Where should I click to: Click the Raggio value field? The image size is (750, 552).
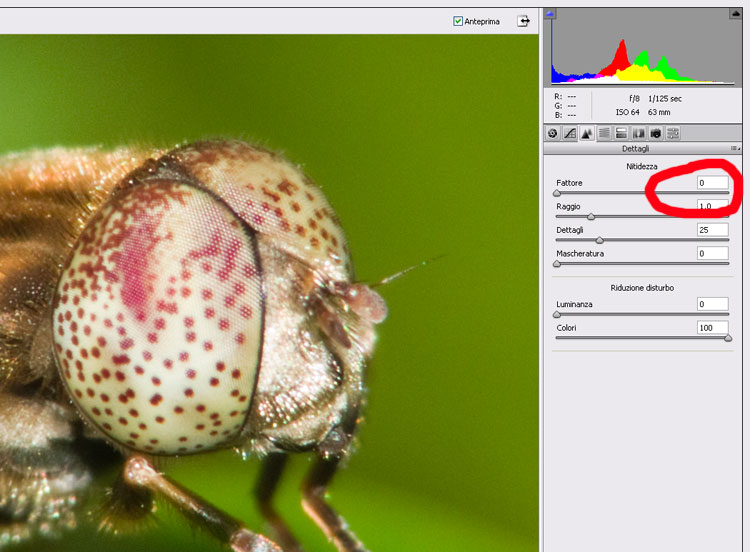(x=712, y=206)
